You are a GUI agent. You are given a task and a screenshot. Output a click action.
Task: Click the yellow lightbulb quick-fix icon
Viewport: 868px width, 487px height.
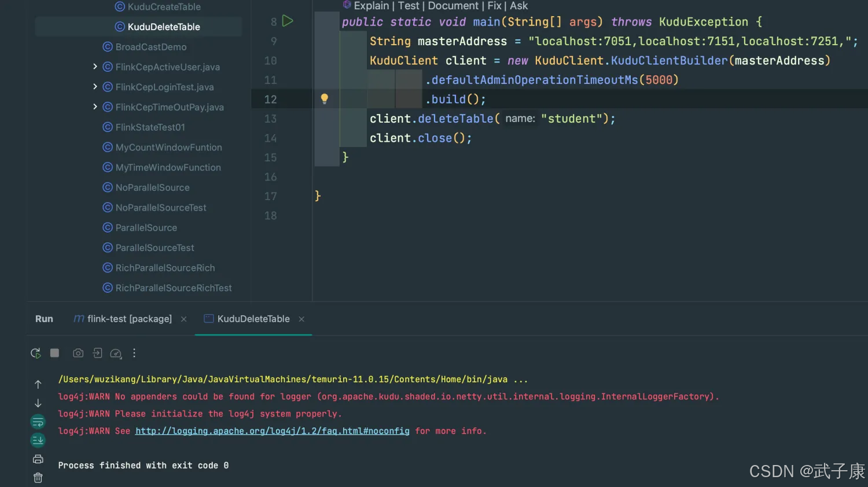pos(325,99)
